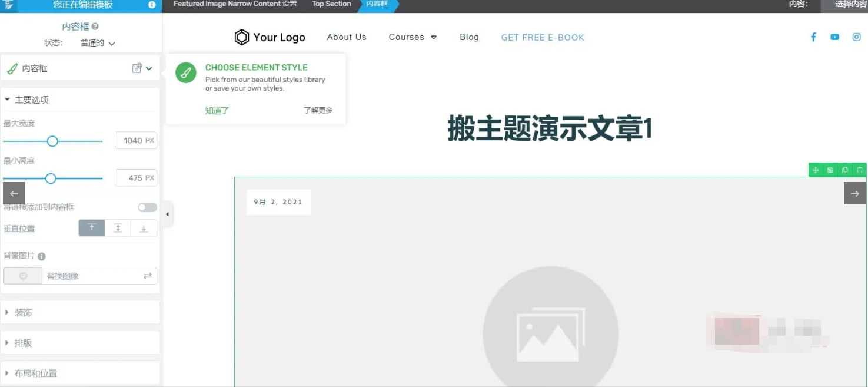Click the help question mark next to 内容框
This screenshot has width=868, height=387.
tap(95, 27)
